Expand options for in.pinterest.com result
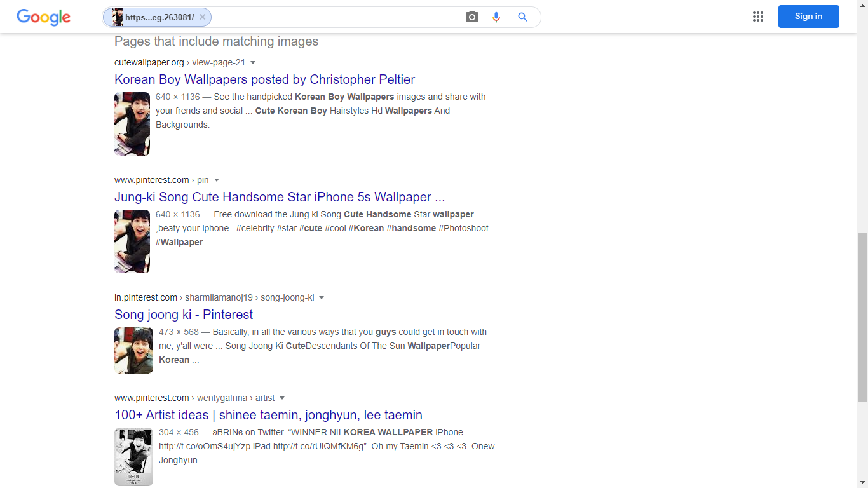The image size is (868, 488). tap(322, 297)
